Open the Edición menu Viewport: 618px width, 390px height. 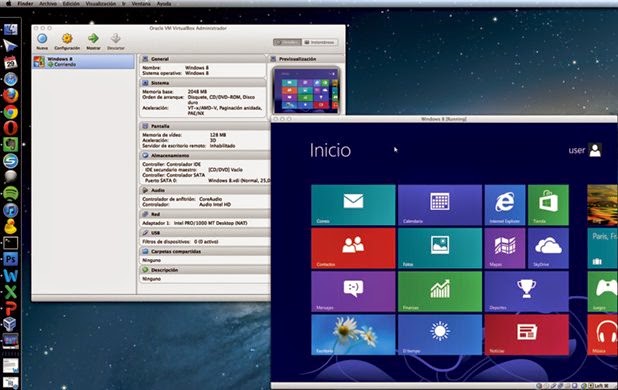pos(71,4)
